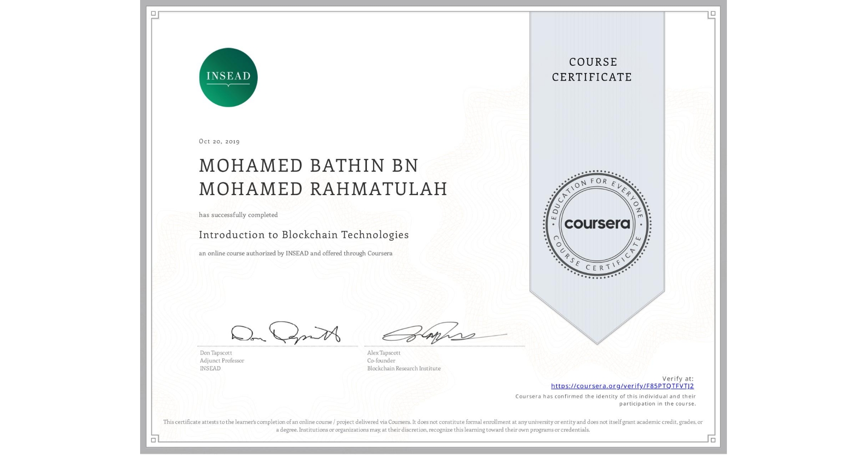Click 'an online course authorized by INSEAD' line
This screenshot has height=455, width=868.
(295, 253)
